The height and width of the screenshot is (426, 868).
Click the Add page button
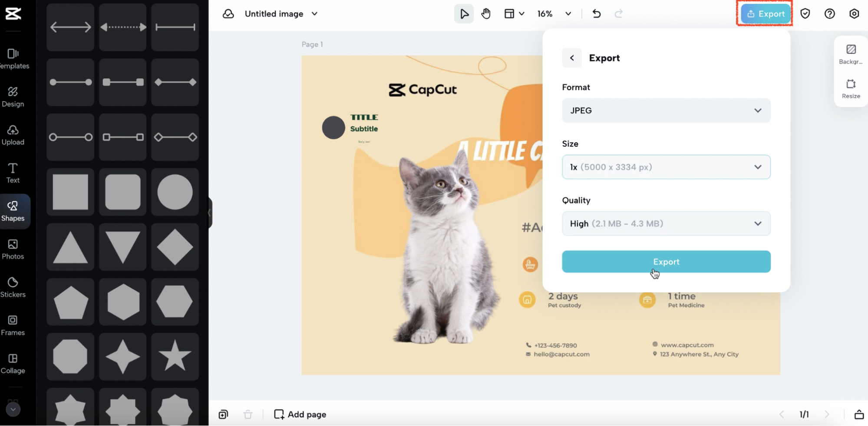[x=300, y=414]
